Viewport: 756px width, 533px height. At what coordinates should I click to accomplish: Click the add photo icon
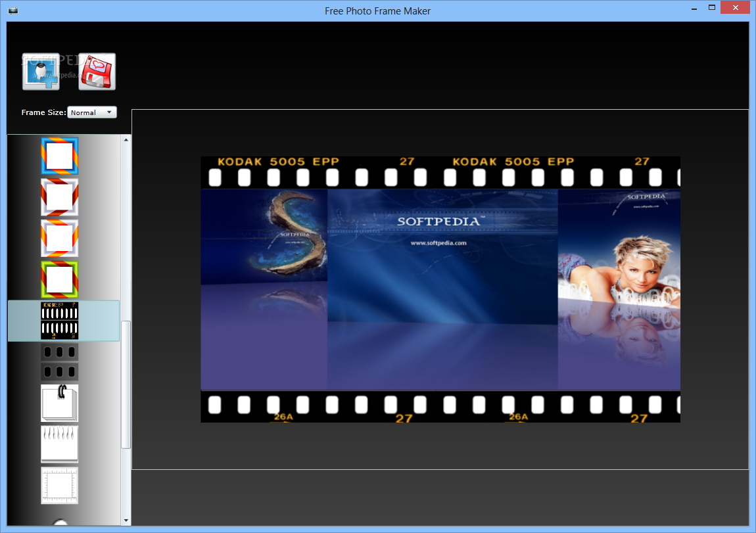click(x=41, y=71)
